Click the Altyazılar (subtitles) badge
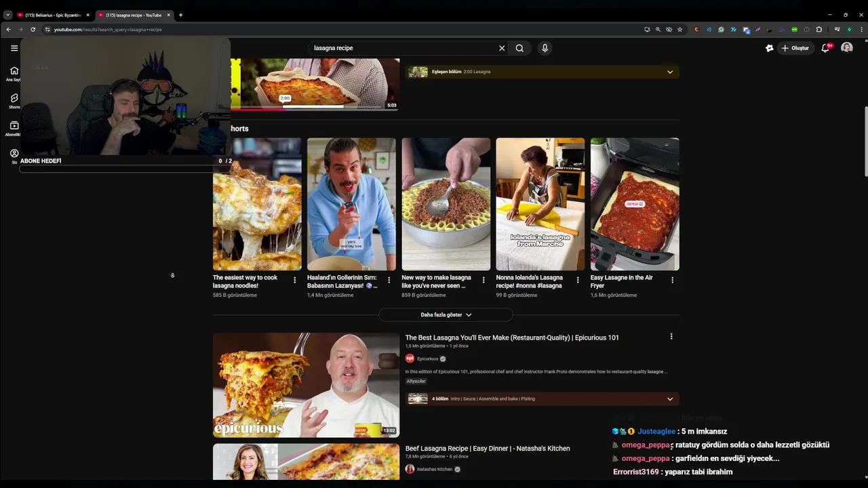The image size is (868, 488). [x=416, y=381]
